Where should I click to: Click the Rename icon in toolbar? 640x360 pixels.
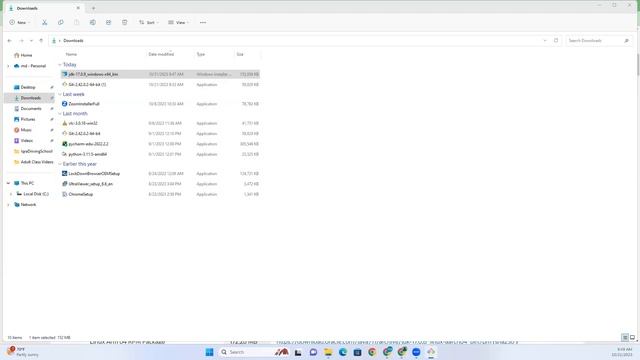pyautogui.click(x=93, y=22)
